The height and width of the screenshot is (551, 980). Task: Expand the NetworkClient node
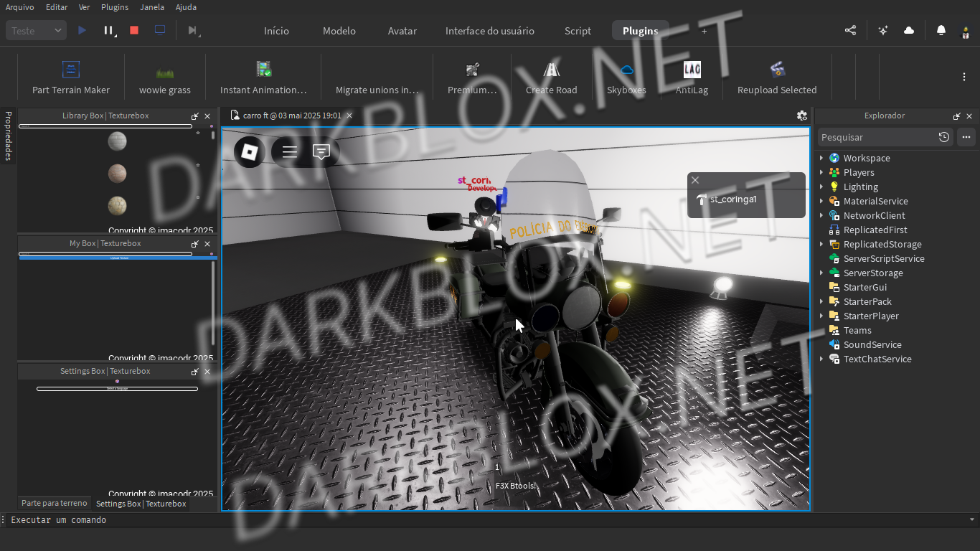click(821, 215)
